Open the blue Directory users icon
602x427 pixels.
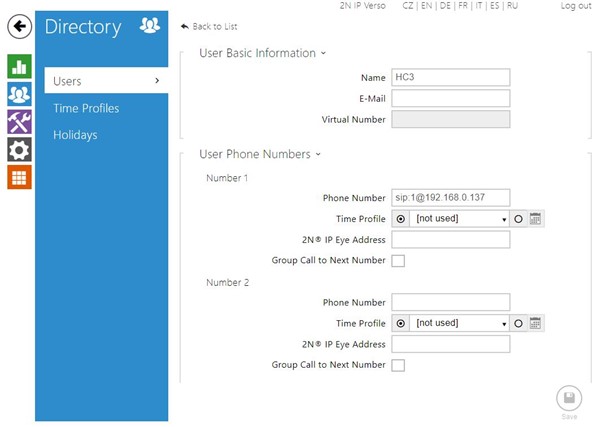[19, 95]
